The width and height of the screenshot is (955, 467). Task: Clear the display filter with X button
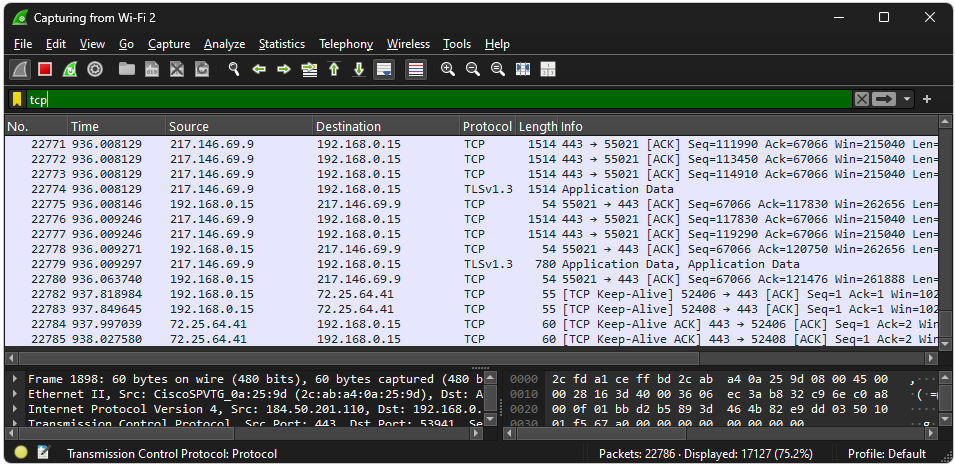[861, 99]
